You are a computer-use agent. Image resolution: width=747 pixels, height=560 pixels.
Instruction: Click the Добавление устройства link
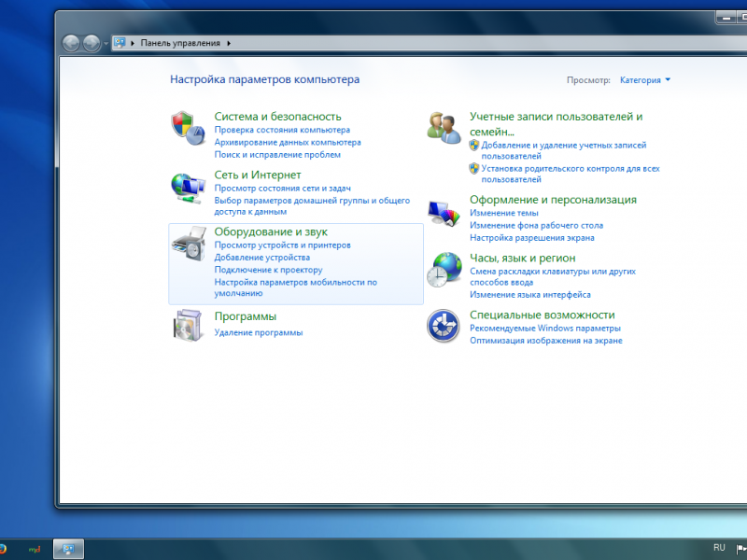pos(261,257)
